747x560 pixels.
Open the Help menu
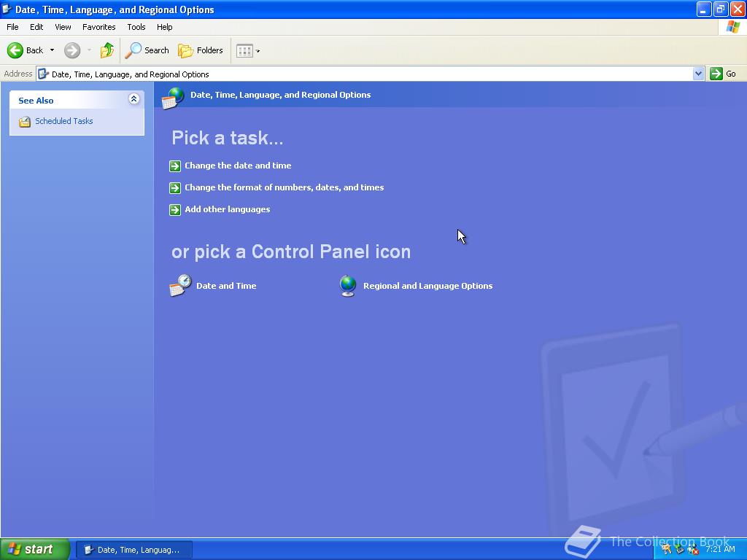[x=164, y=27]
